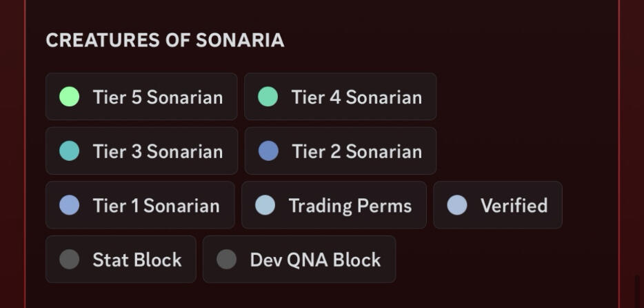644x308 pixels.
Task: Click the Verified role color dot
Action: (x=456, y=205)
